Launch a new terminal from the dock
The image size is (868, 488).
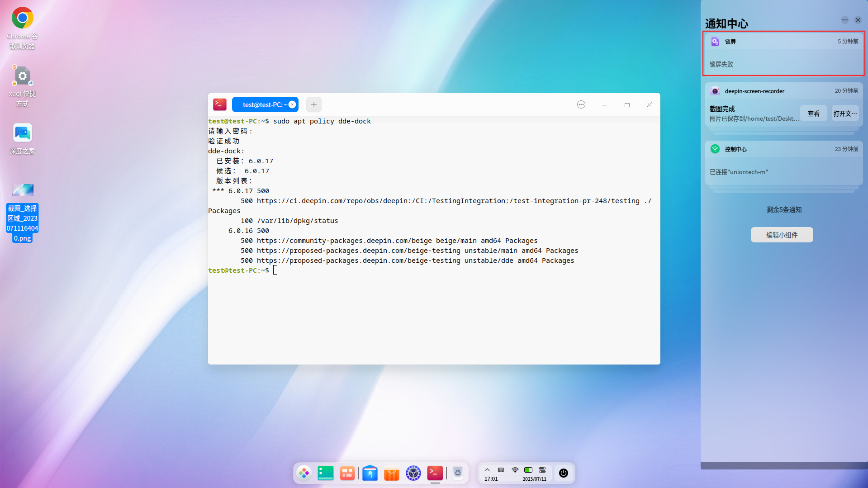[435, 473]
